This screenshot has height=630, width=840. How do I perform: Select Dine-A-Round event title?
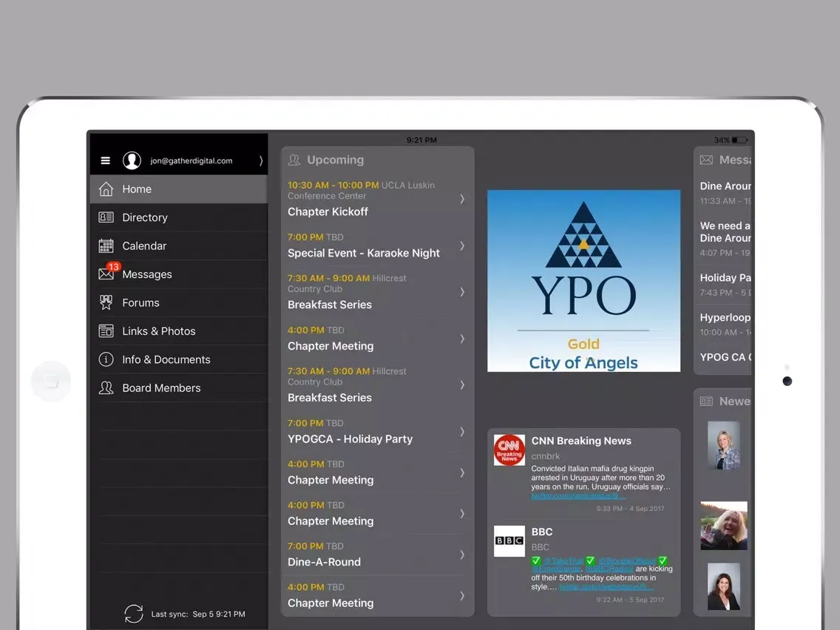(324, 562)
